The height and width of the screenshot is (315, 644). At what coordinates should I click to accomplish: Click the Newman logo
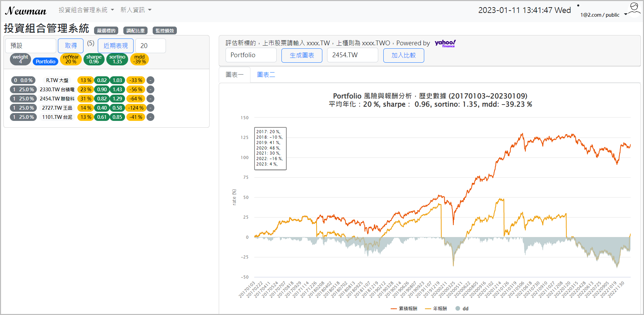pos(26,11)
